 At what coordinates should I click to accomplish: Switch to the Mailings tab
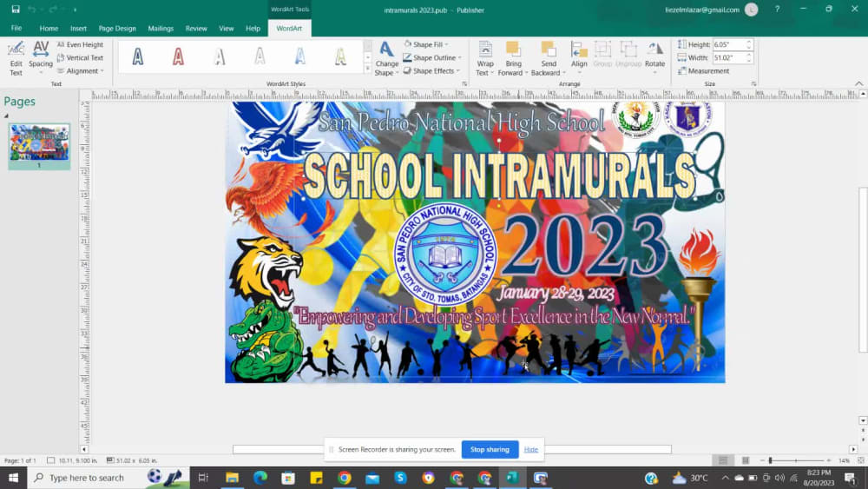[161, 29]
